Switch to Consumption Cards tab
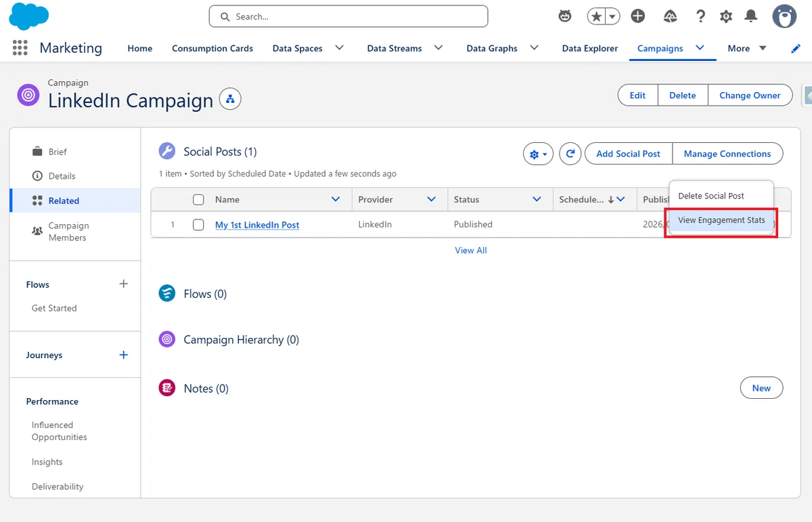812x522 pixels. pos(212,49)
